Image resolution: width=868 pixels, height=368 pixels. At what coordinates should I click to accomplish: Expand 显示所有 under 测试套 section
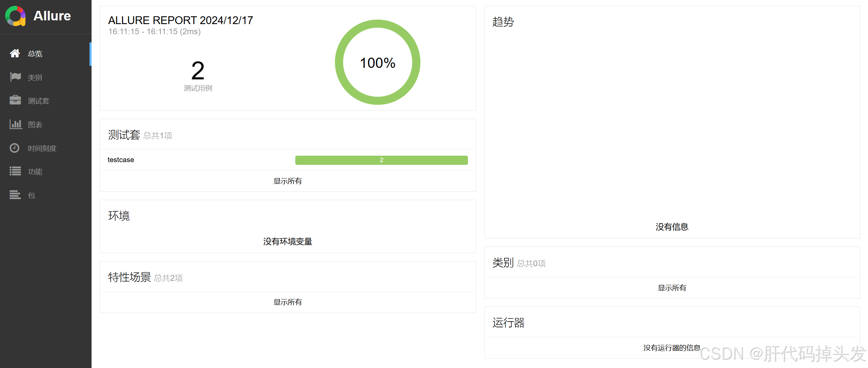[288, 181]
